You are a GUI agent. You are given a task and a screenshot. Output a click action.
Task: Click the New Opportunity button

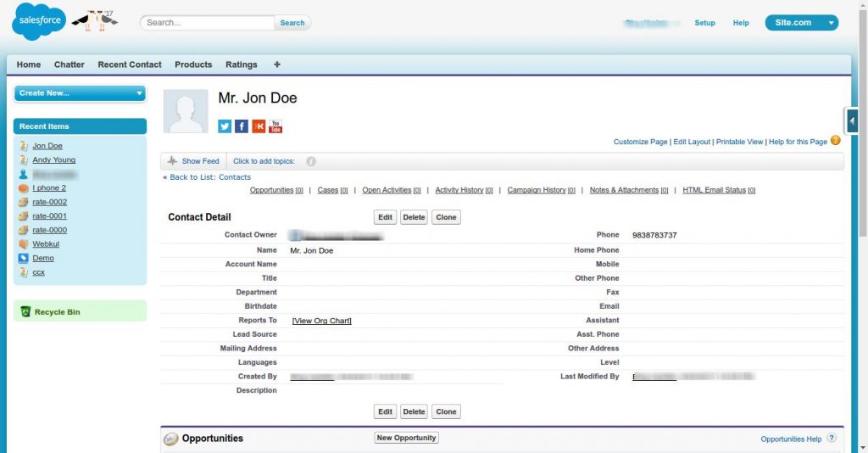tap(406, 438)
